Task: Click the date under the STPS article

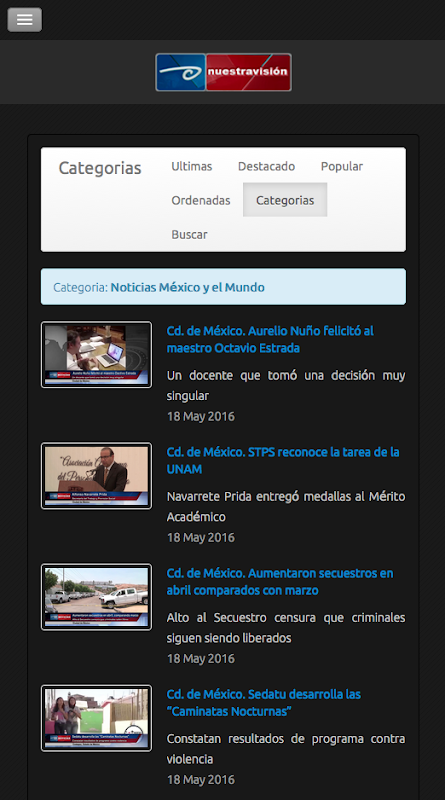Action: click(x=201, y=537)
